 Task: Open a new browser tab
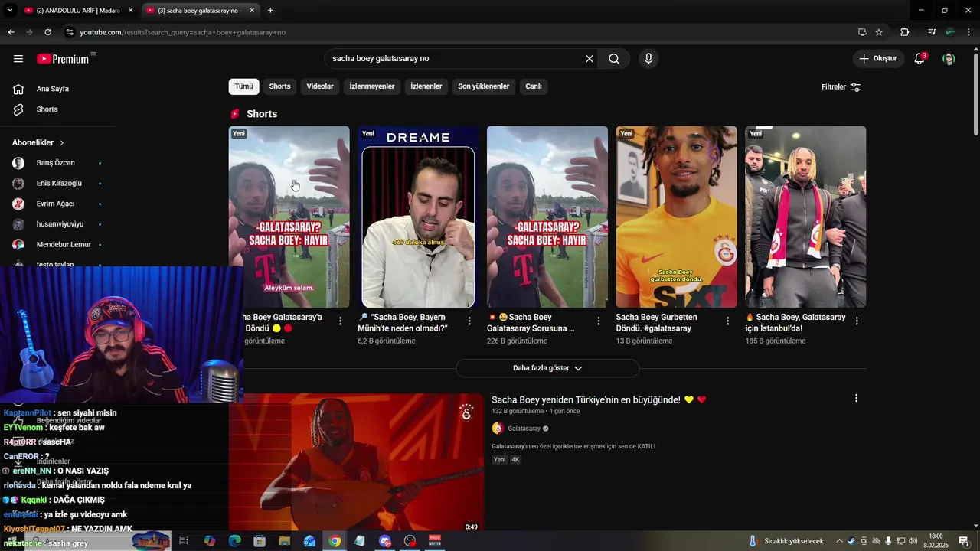pyautogui.click(x=270, y=11)
